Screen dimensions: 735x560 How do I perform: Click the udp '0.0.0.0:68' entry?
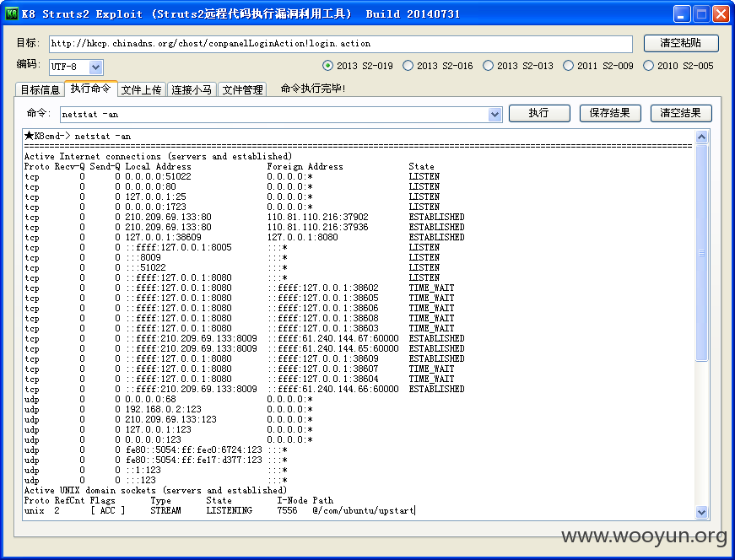point(150,400)
